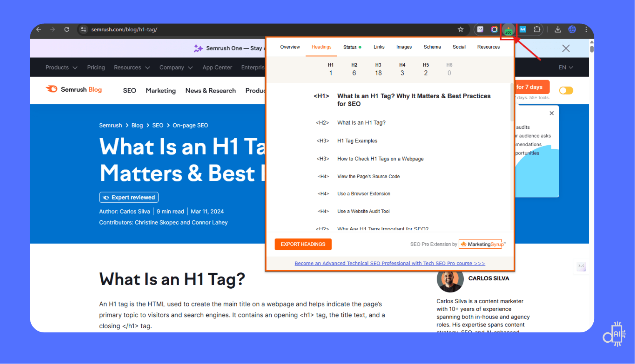This screenshot has width=635, height=364.
Task: Open App Center in the top navigation
Action: 217,67
